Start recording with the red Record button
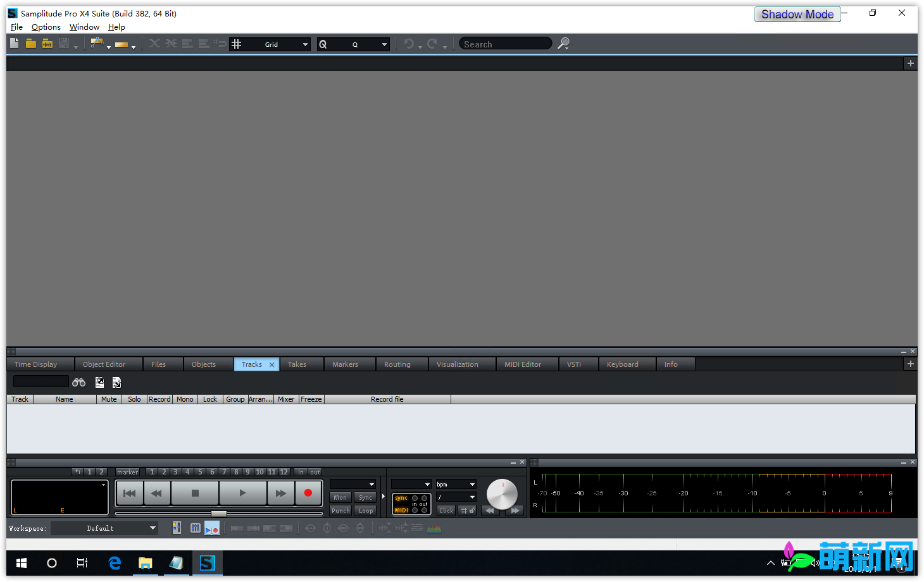924x582 pixels. [308, 493]
